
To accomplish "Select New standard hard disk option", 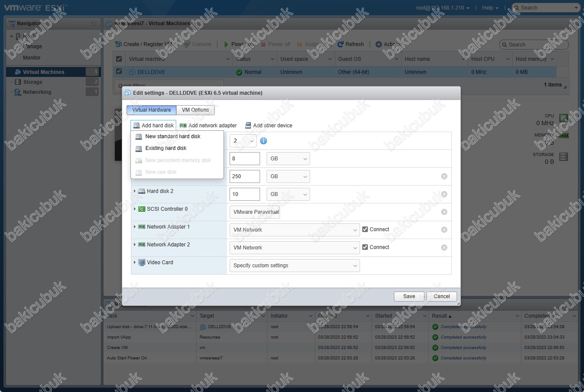I will click(x=173, y=136).
